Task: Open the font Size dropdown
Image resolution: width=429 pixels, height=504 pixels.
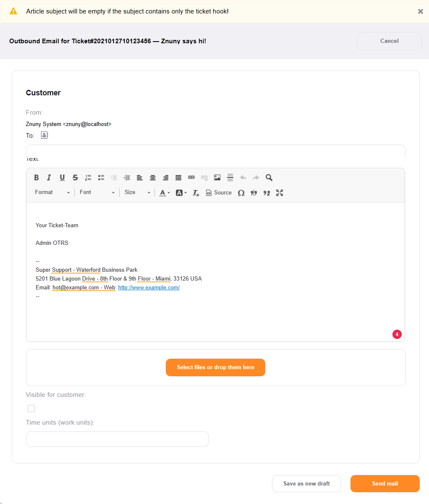Action: coord(137,192)
